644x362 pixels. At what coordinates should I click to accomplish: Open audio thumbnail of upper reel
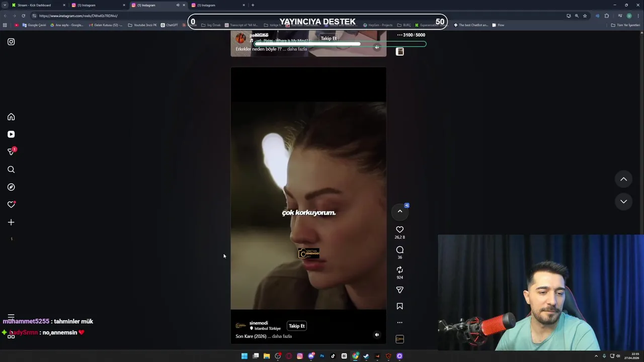coord(400,51)
